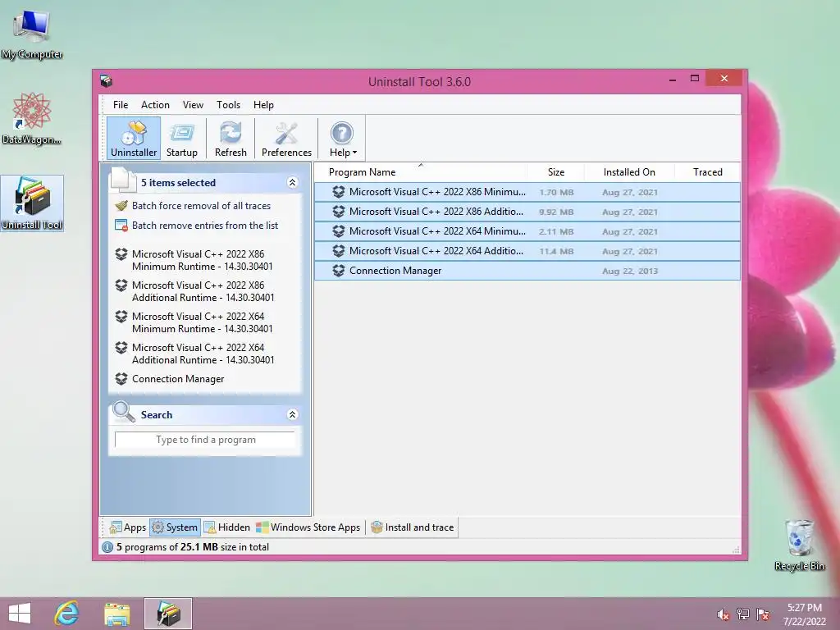Sort by the Traced column header

pos(707,172)
